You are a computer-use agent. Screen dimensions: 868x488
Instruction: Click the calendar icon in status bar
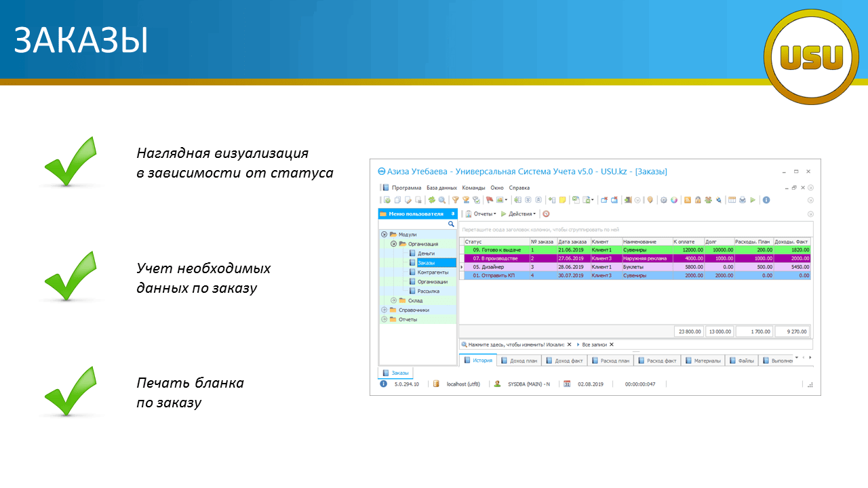coord(567,384)
